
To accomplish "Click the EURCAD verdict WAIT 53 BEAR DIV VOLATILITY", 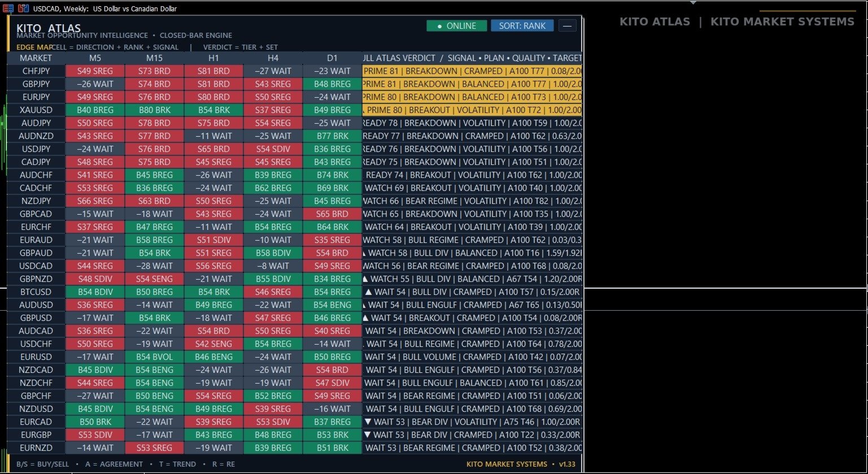I will click(x=472, y=422).
